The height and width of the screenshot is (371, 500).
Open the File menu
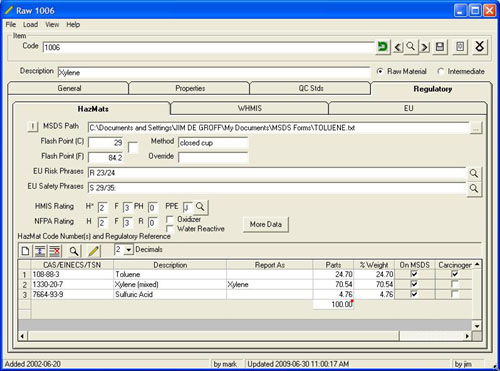click(11, 24)
